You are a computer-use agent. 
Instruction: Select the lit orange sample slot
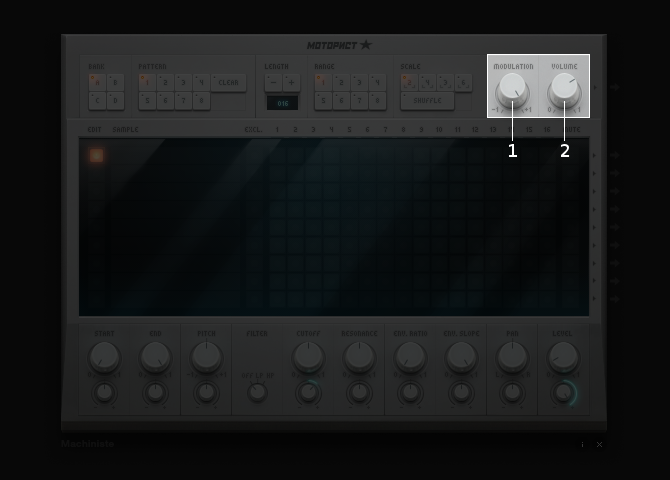[96, 156]
